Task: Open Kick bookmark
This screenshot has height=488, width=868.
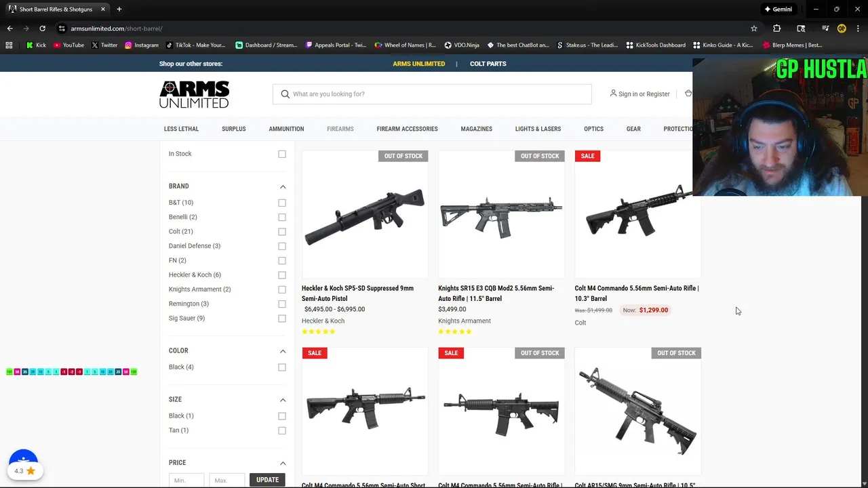Action: coord(36,45)
